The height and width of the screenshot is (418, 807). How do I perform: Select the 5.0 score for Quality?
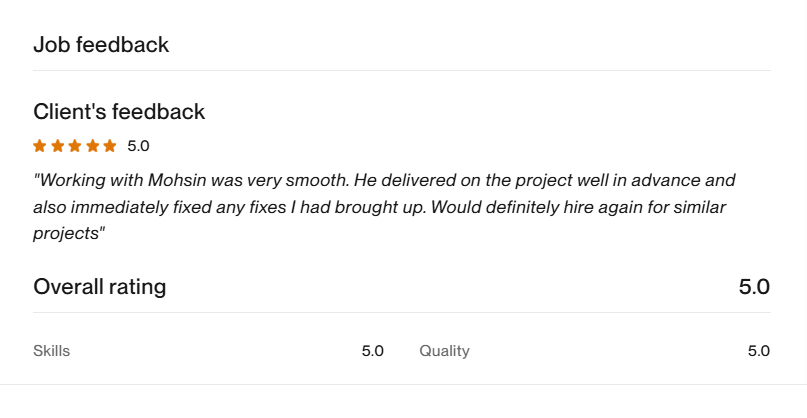point(759,351)
